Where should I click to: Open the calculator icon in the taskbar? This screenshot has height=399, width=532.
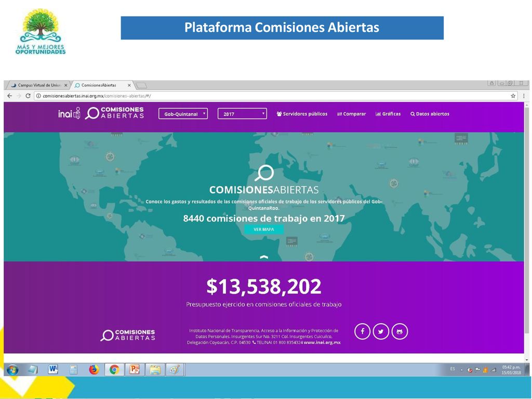74,369
